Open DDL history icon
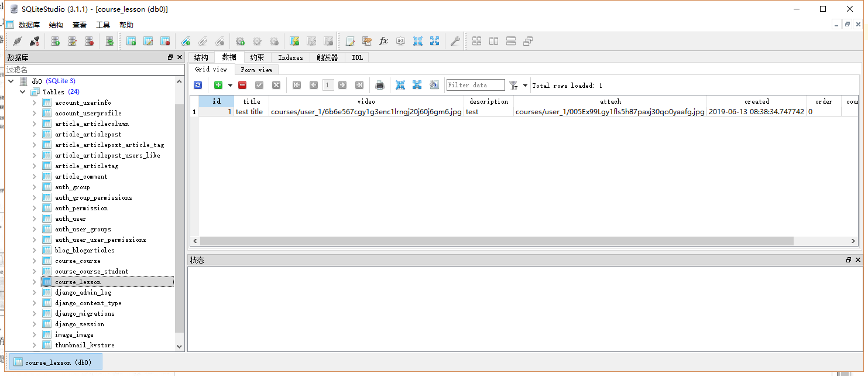This screenshot has height=376, width=868. [x=367, y=41]
